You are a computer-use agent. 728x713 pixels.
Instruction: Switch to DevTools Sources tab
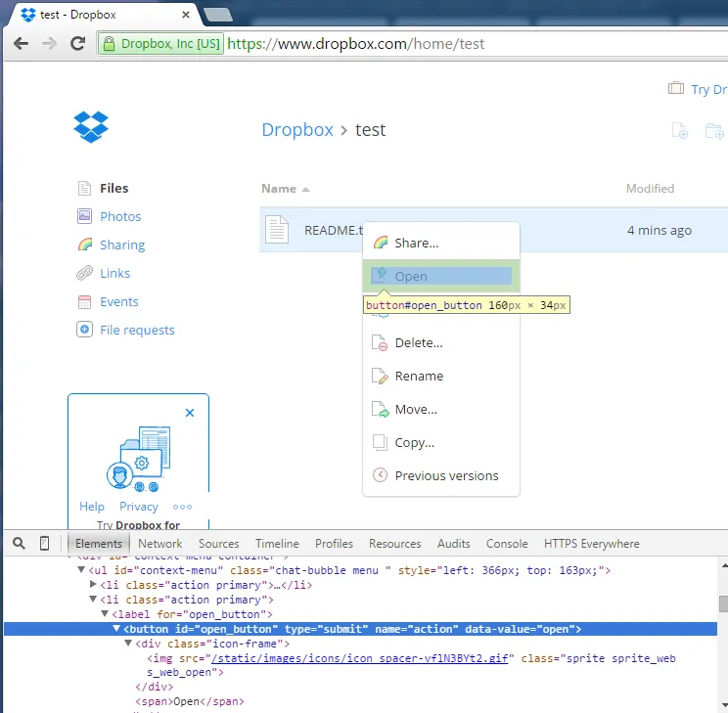coord(218,544)
